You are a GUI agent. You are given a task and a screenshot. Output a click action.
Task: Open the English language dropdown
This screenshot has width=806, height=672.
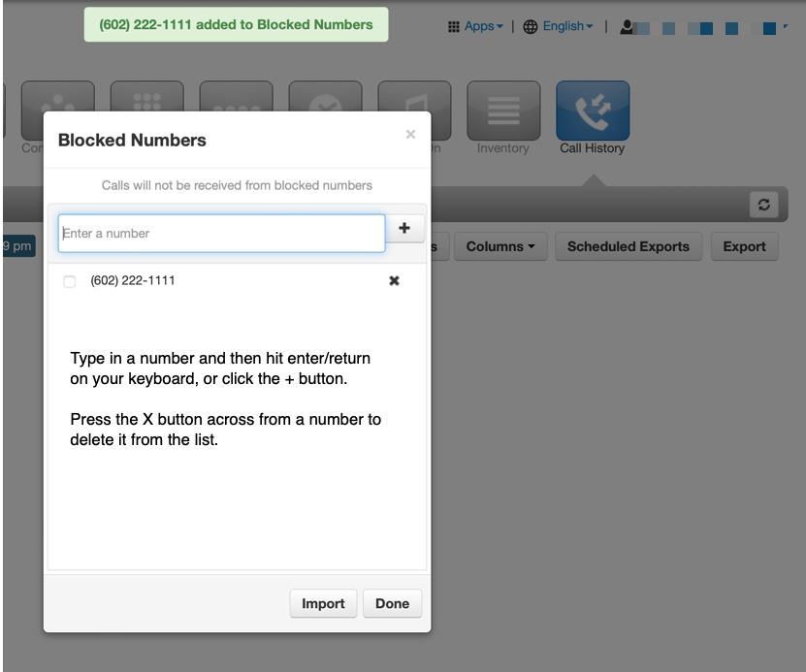(560, 26)
